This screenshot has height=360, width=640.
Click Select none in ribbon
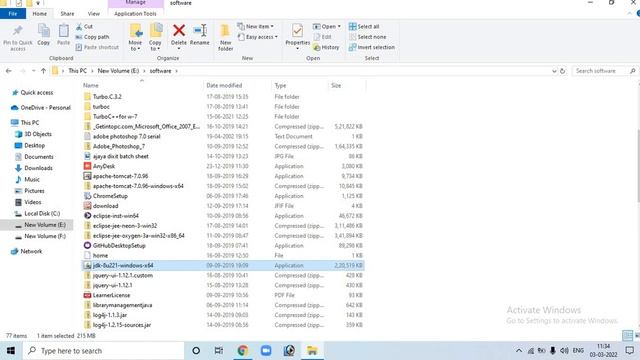(x=367, y=37)
